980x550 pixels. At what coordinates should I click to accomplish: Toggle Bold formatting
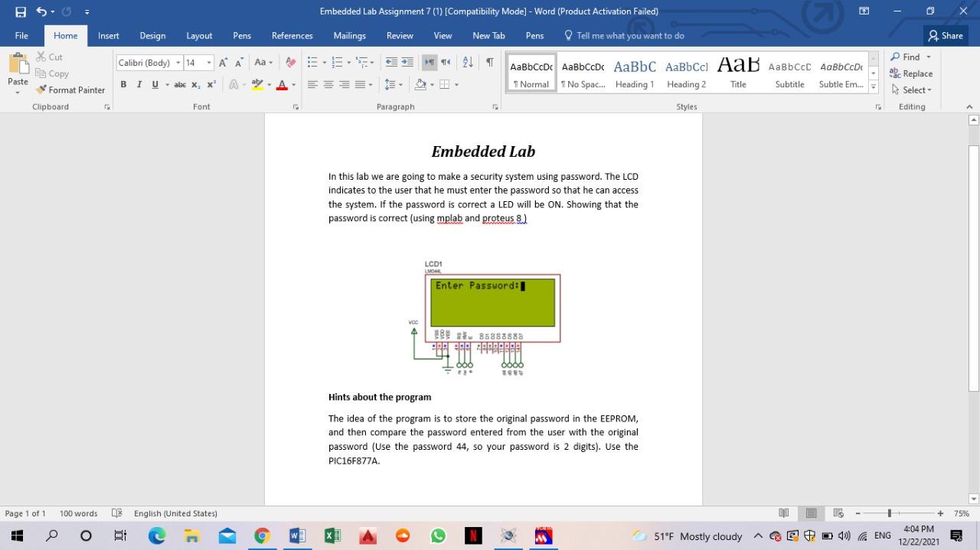point(123,84)
